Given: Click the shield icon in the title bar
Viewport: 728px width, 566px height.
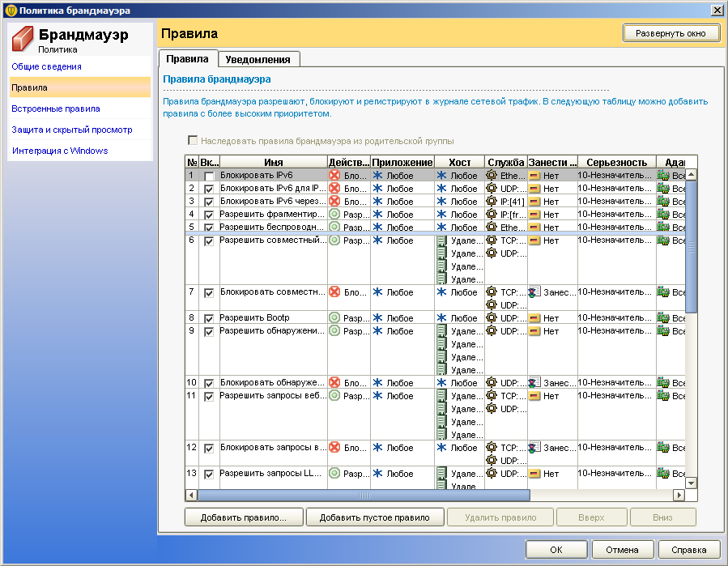Looking at the screenshot, I should tap(11, 11).
